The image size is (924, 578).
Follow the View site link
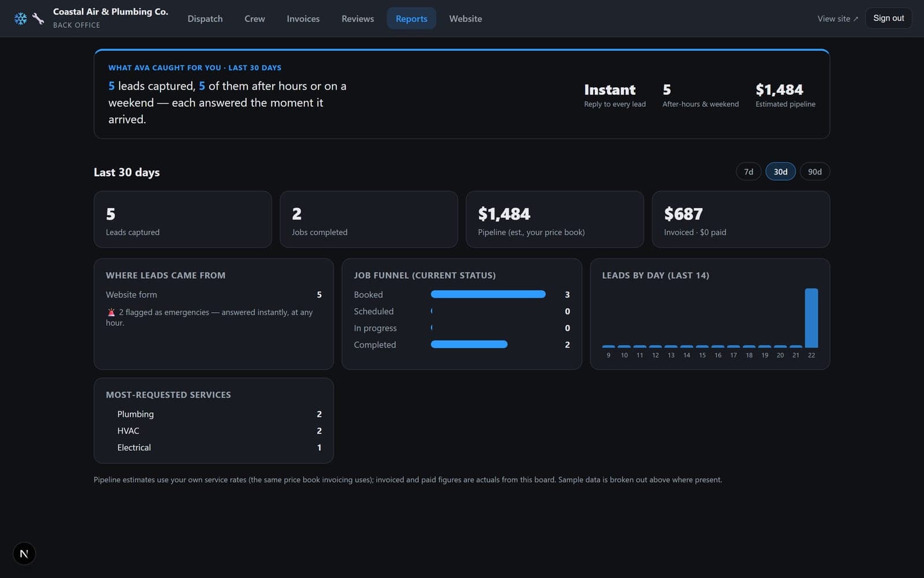(x=837, y=18)
